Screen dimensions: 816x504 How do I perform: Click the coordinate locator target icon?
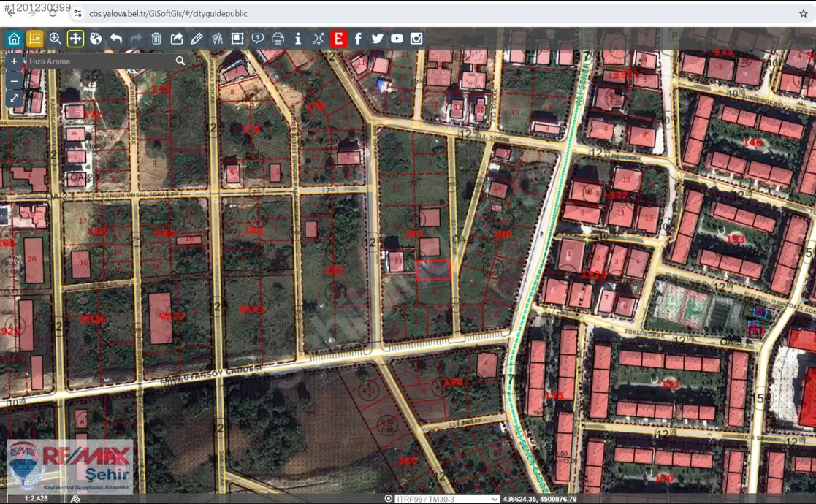click(388, 499)
